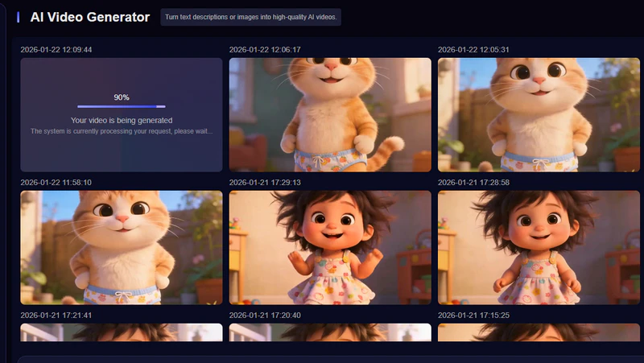644x363 pixels.
Task: Open the partial video from 2026-01-21 17:15:25
Action: 539,332
